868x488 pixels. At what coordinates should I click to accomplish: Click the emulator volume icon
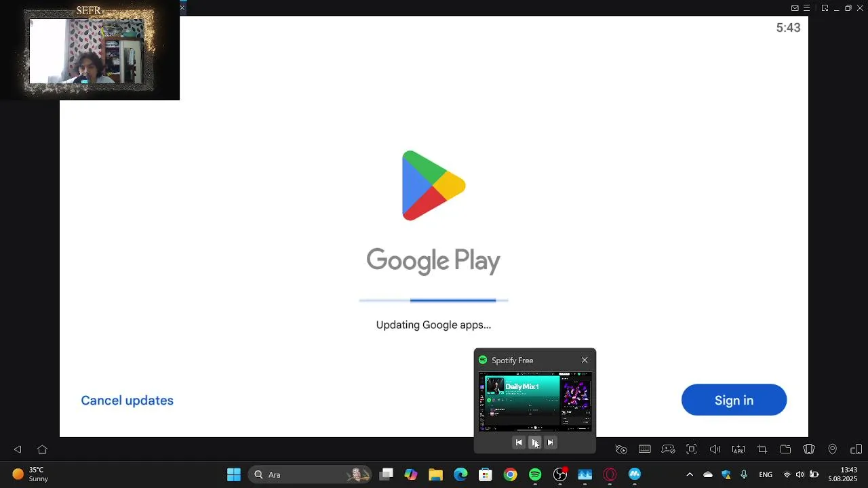(x=715, y=449)
